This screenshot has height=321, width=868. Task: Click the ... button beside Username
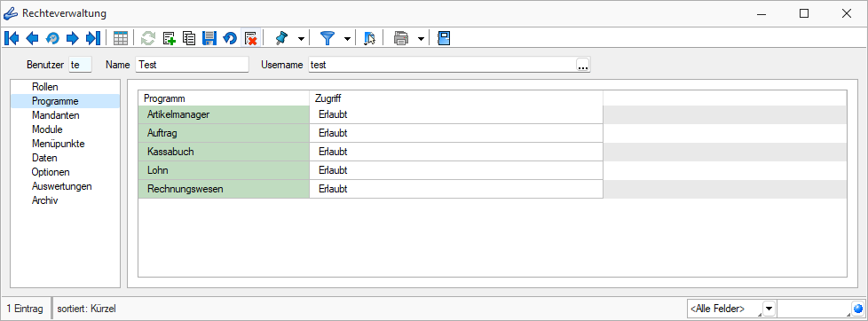pyautogui.click(x=583, y=65)
